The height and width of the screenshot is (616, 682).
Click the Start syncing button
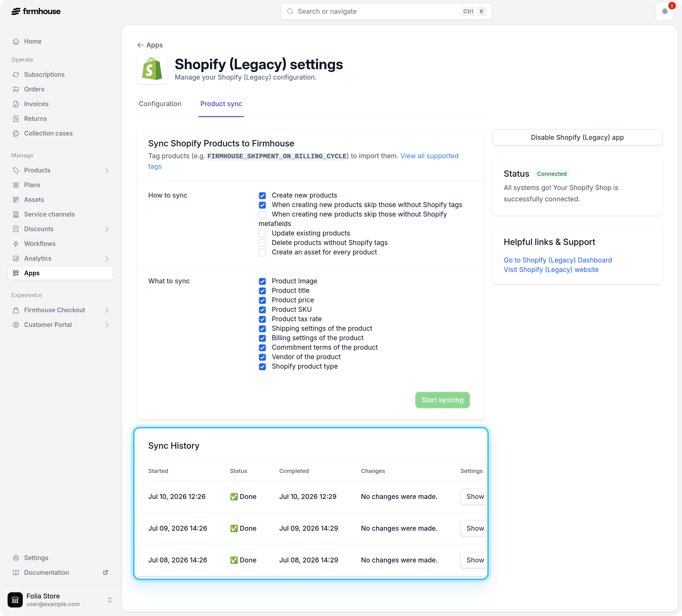442,400
